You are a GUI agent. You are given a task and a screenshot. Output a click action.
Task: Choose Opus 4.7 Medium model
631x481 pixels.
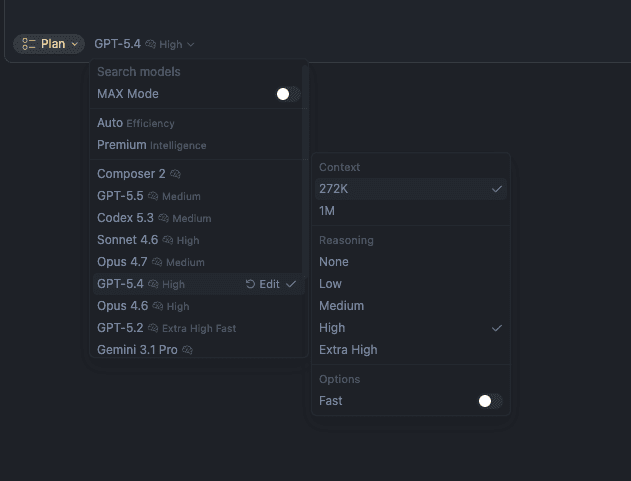pos(198,262)
